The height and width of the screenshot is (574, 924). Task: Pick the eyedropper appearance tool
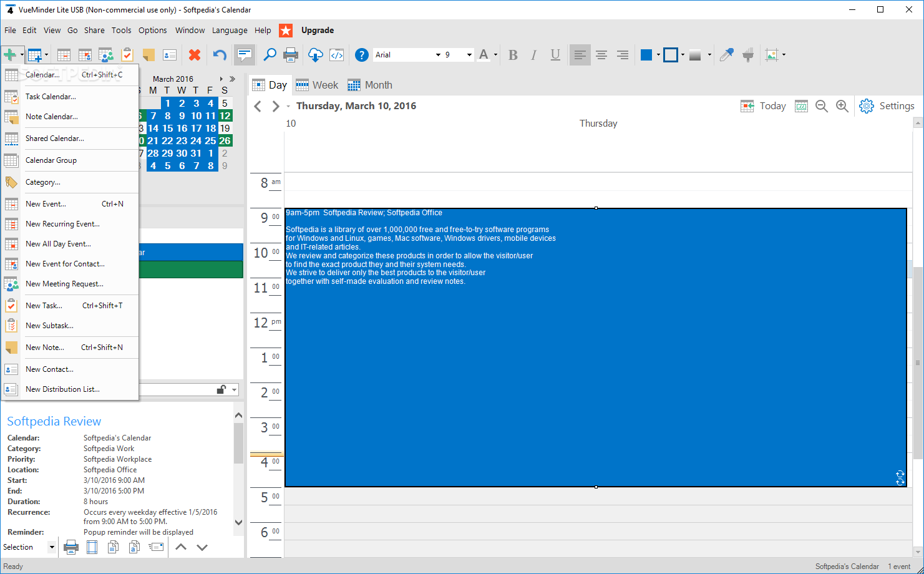tap(726, 55)
